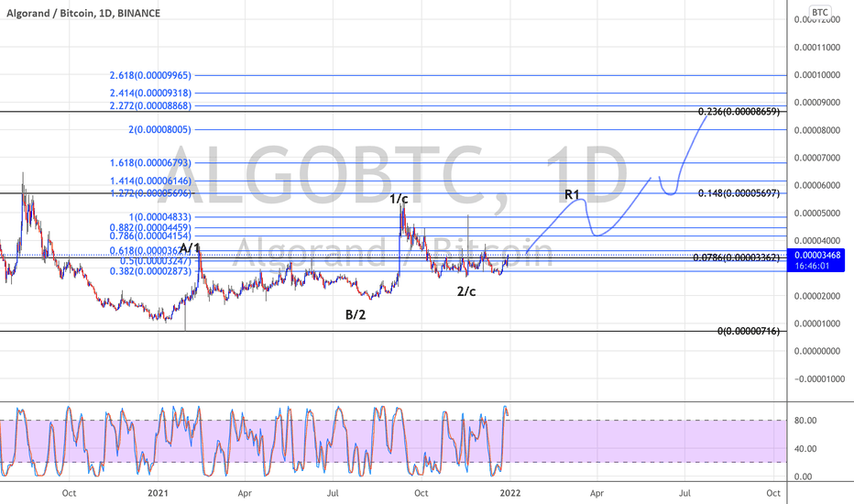Viewport: 854px width, 504px height.
Task: Select the 2.618(0.00009965) Fibonacci label
Action: click(x=150, y=75)
